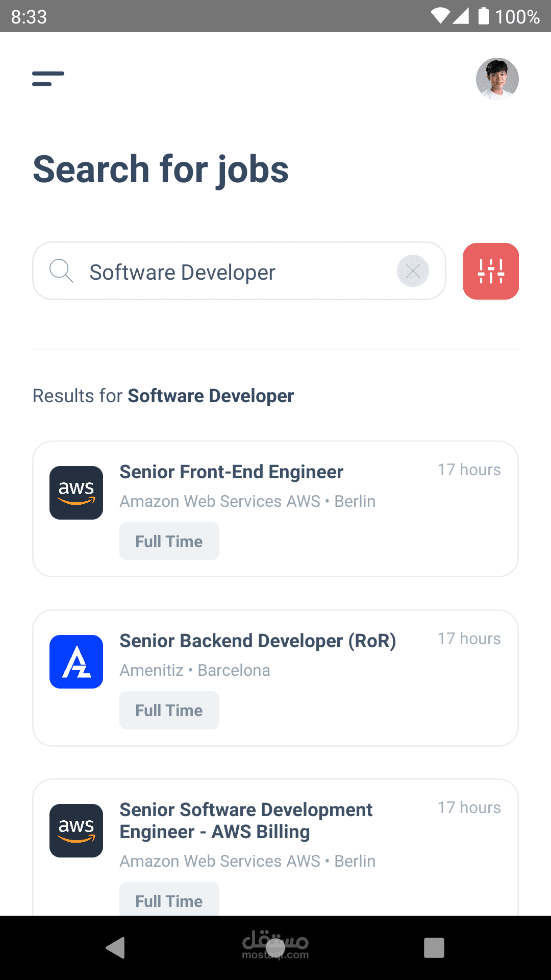This screenshot has height=980, width=551.
Task: Open the hamburger menu icon
Action: coord(48,79)
